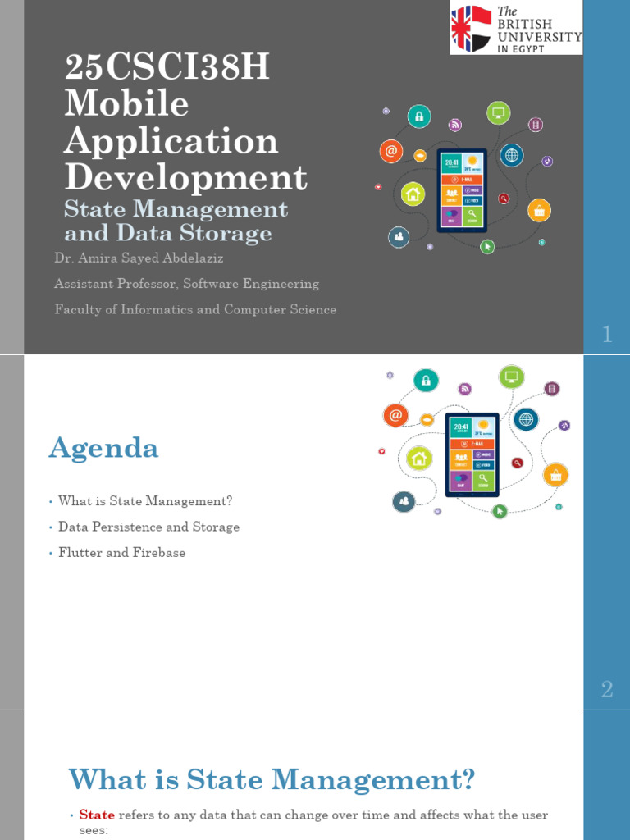
Task: Click the orange @ email icon on title slide
Action: tap(391, 151)
